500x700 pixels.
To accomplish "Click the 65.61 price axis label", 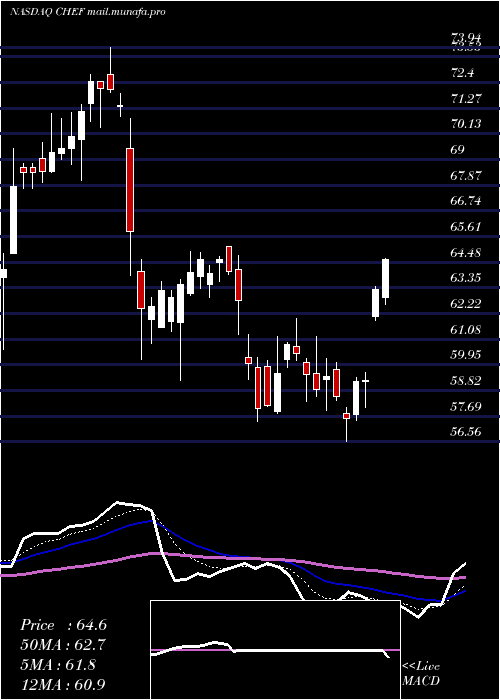I will [466, 227].
